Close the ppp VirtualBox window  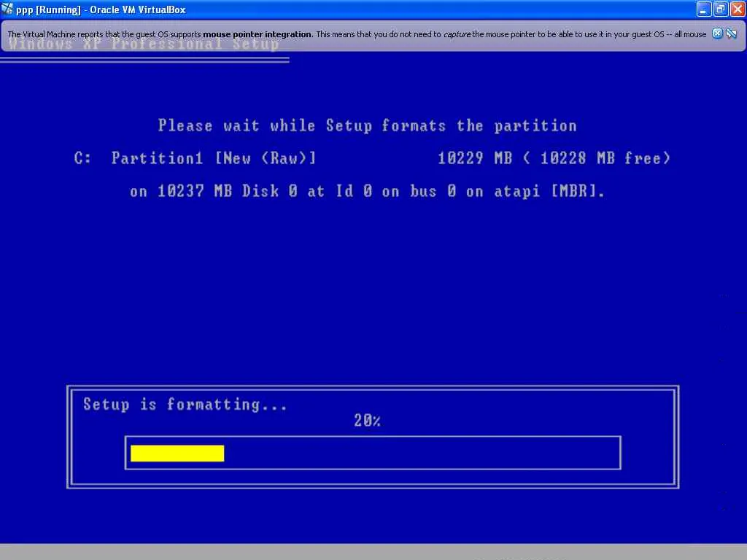[x=738, y=9]
